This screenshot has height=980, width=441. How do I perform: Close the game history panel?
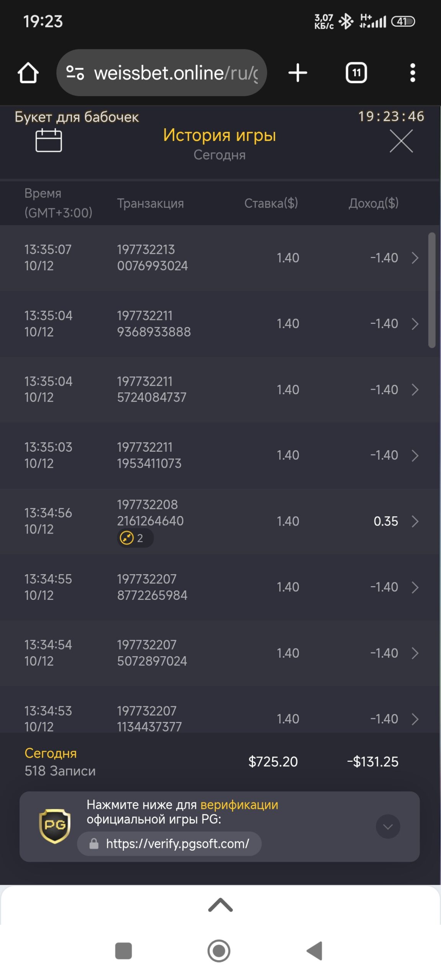click(401, 141)
